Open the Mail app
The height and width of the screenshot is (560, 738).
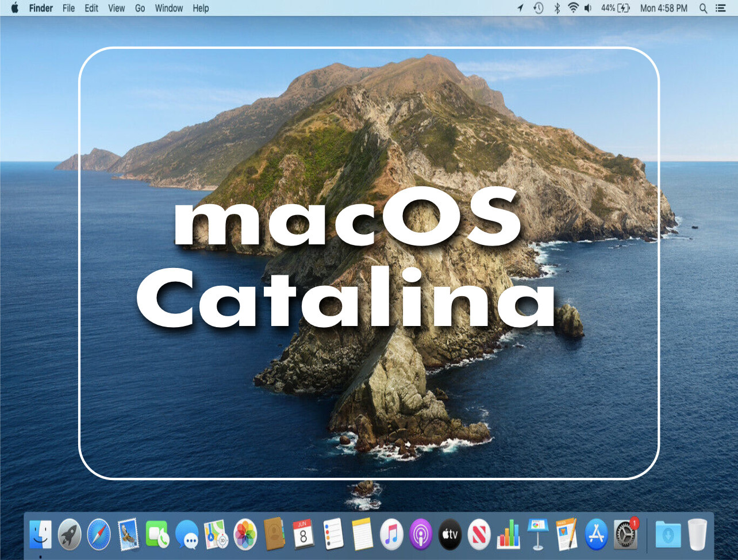click(x=128, y=535)
